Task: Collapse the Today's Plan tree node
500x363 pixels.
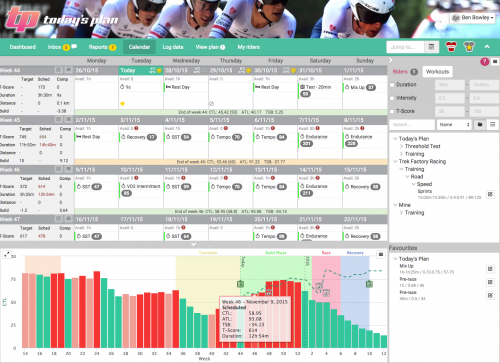Action: [395, 139]
